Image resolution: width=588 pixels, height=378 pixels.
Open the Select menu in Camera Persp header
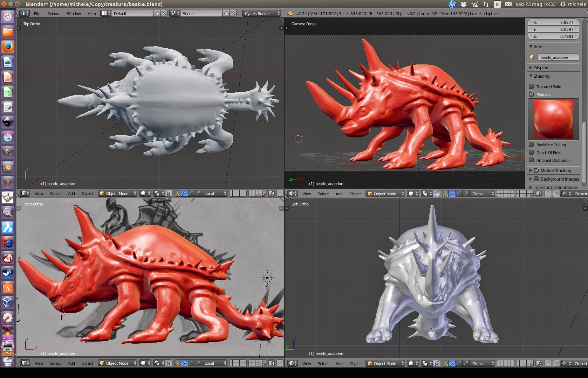click(x=323, y=194)
